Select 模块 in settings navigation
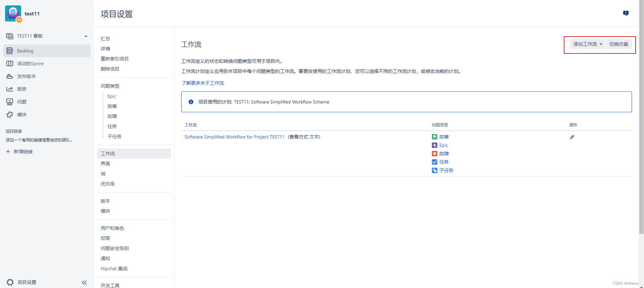Screen dimensions: 644x288 pos(105,211)
